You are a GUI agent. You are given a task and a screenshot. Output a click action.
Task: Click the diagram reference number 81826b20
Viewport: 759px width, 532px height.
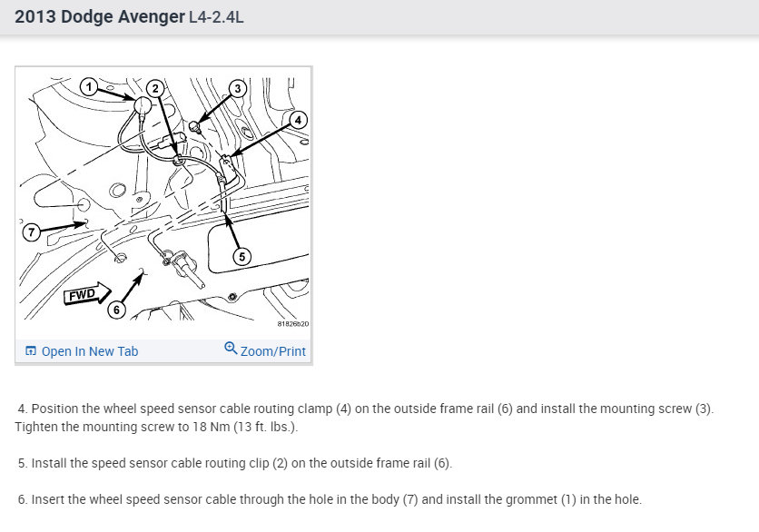point(292,323)
